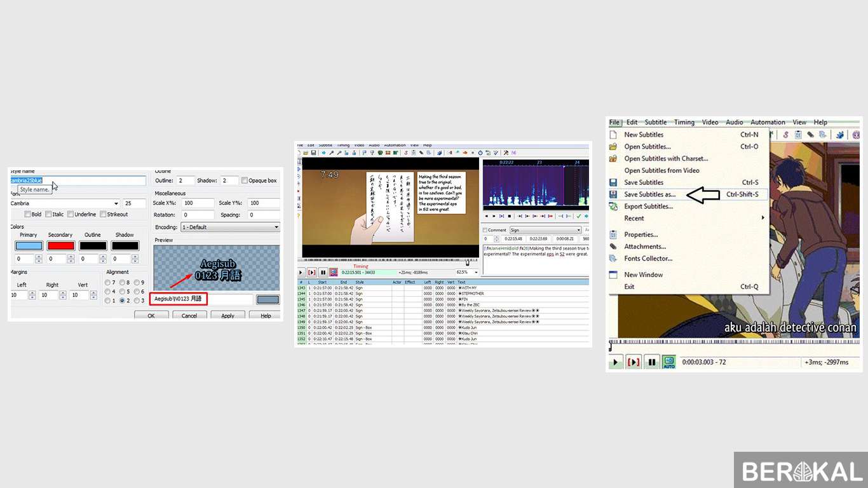Viewport: 868px width, 488px height.
Task: Pause video in the middle Aegisub window
Action: click(323, 272)
